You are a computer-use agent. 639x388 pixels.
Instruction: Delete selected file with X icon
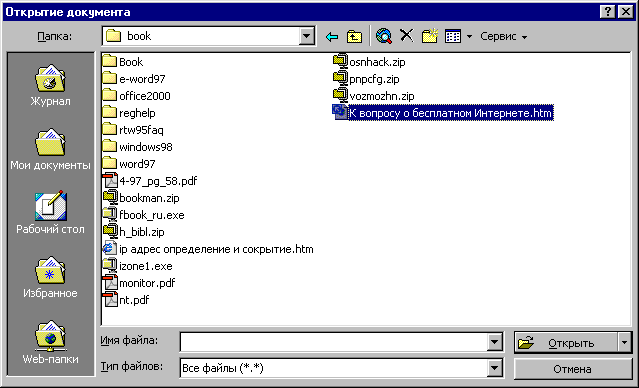pyautogui.click(x=406, y=36)
